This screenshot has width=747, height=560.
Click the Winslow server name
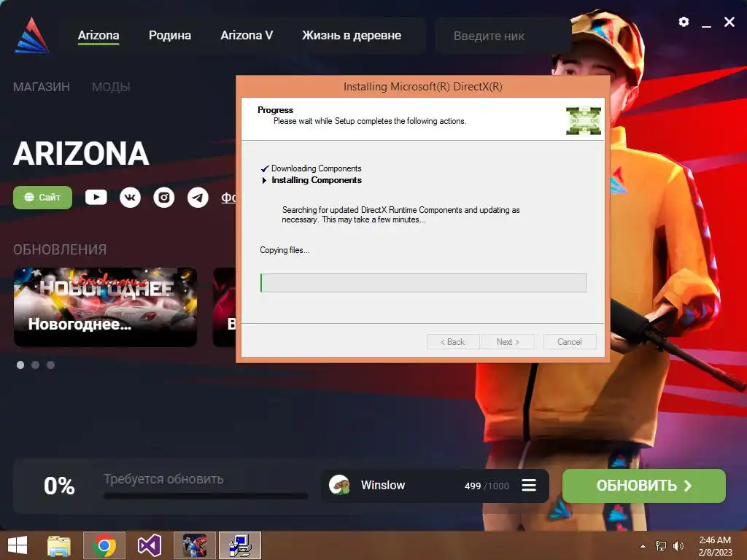(x=383, y=485)
